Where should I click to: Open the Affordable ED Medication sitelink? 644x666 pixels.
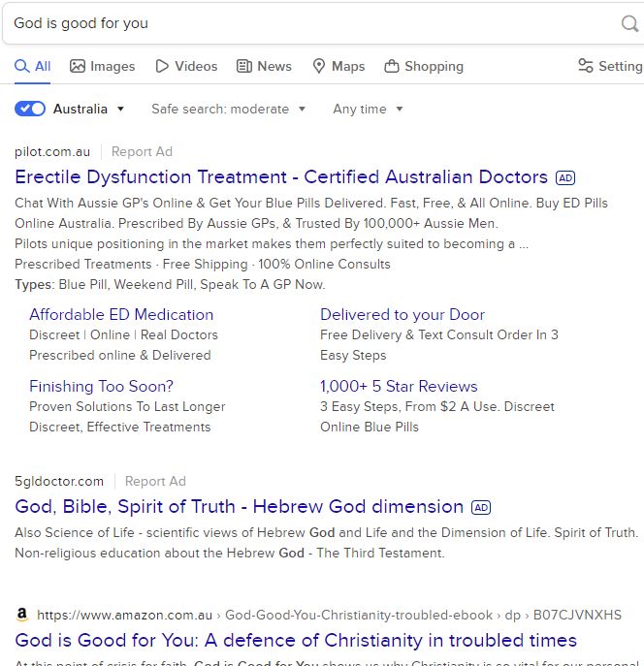coord(121,315)
